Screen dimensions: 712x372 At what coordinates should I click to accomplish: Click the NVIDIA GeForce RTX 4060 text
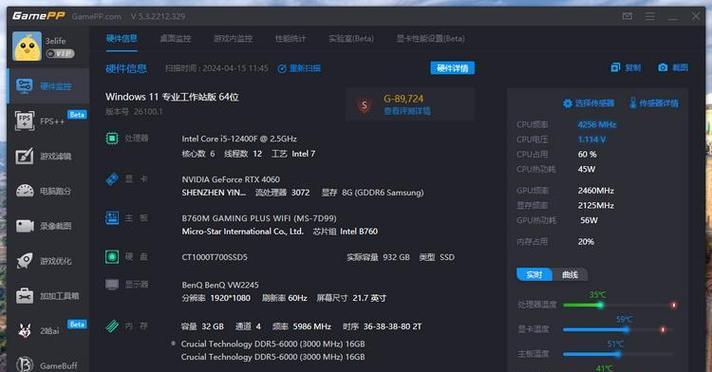click(x=231, y=179)
